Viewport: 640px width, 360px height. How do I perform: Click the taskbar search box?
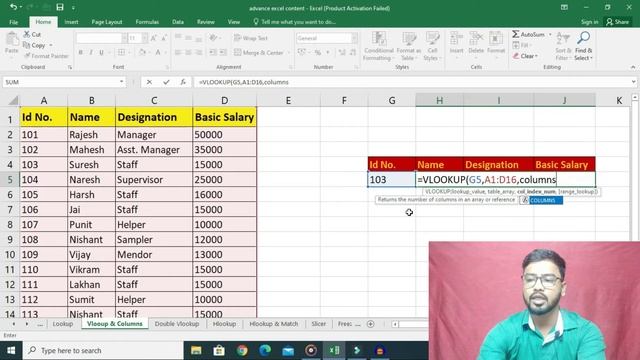coord(102,350)
